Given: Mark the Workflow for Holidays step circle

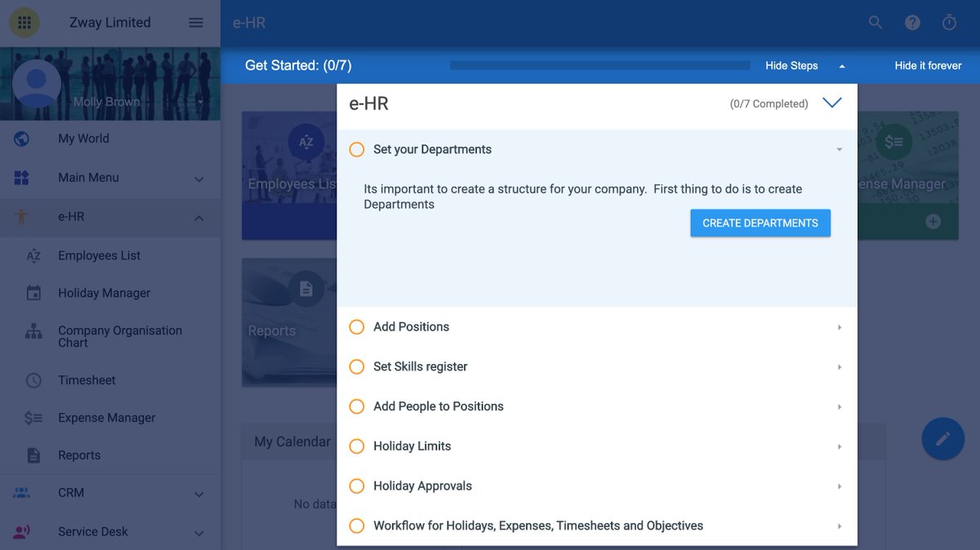Looking at the screenshot, I should [x=357, y=526].
